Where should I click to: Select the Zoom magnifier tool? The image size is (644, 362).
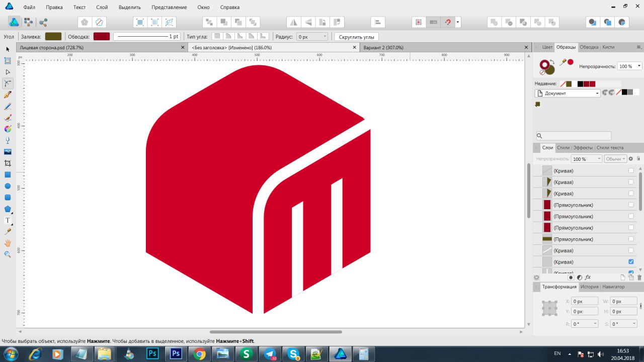click(8, 254)
